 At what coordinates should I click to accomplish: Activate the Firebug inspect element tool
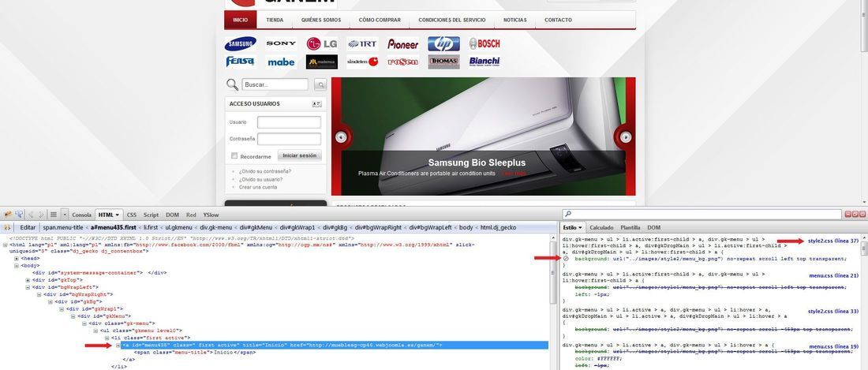click(x=19, y=215)
